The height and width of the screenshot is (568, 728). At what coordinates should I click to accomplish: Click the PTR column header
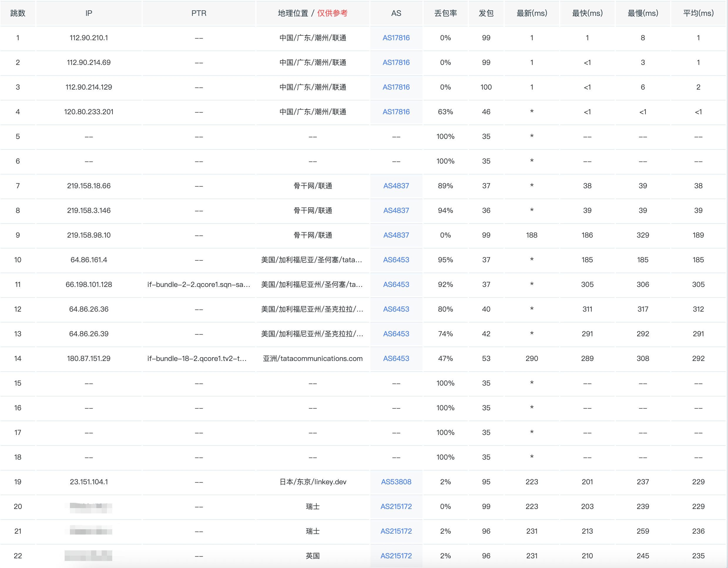pos(199,13)
